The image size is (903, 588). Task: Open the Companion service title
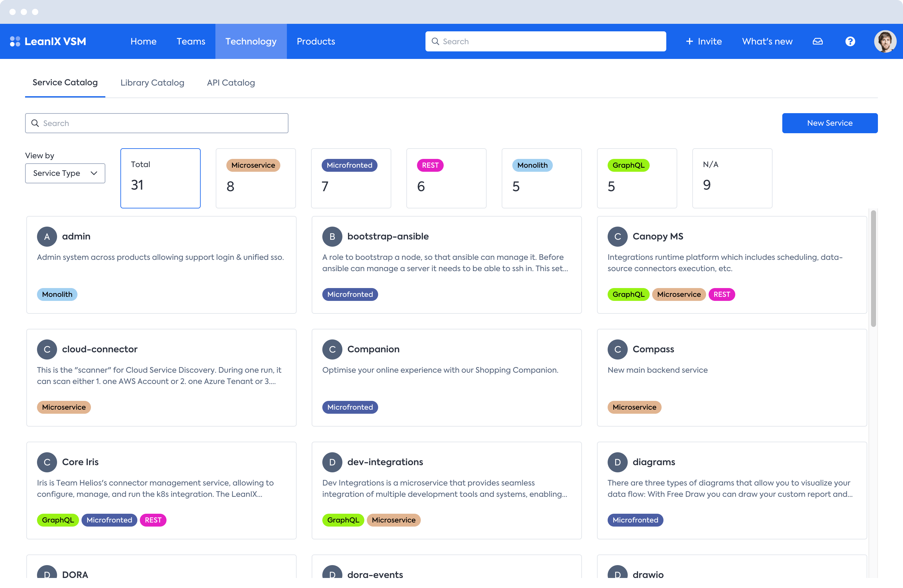373,349
